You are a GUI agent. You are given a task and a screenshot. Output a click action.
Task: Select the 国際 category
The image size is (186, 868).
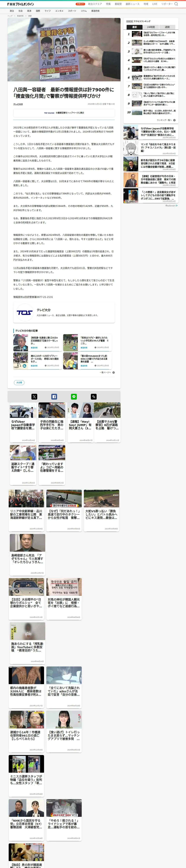38,11
